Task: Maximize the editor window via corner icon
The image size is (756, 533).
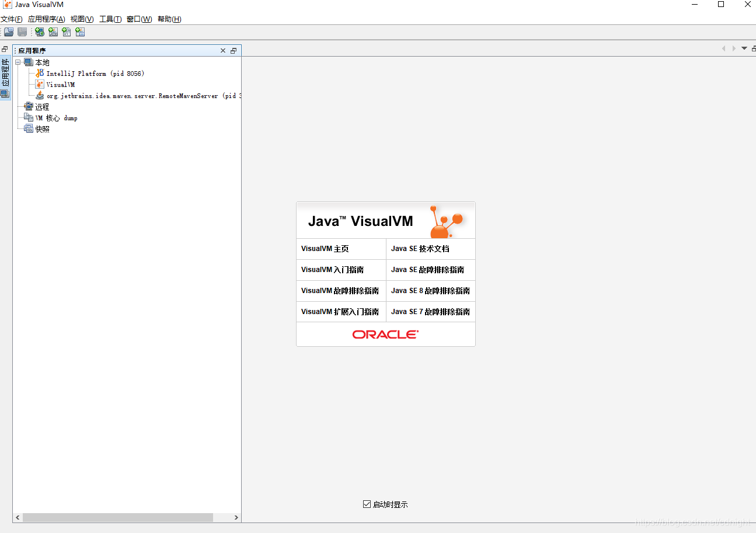Action: (753, 48)
